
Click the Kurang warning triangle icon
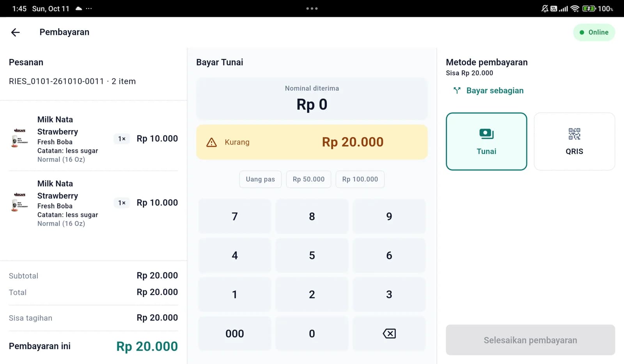(211, 142)
